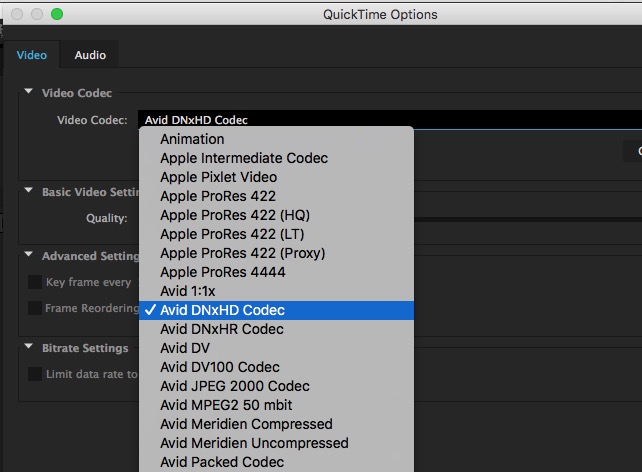Click the green zoom window button

coord(57,14)
